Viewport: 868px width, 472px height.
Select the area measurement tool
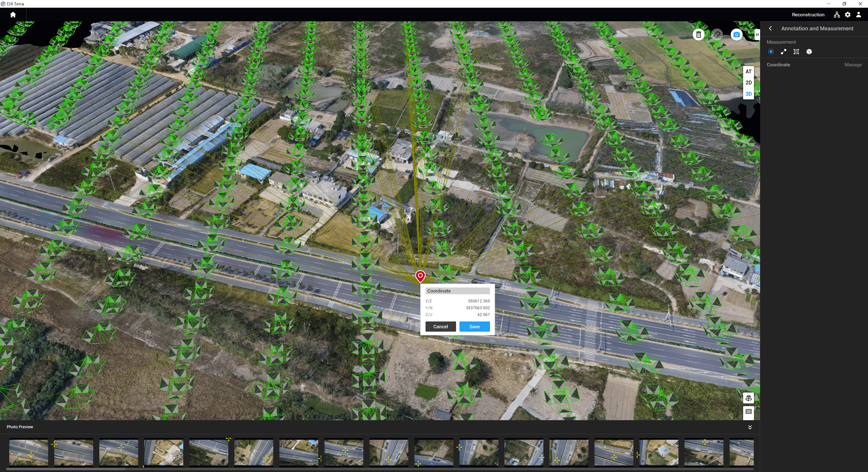point(796,52)
